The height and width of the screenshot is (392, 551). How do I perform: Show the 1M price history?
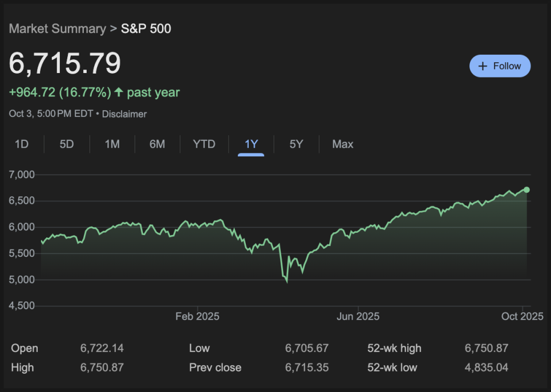(112, 144)
